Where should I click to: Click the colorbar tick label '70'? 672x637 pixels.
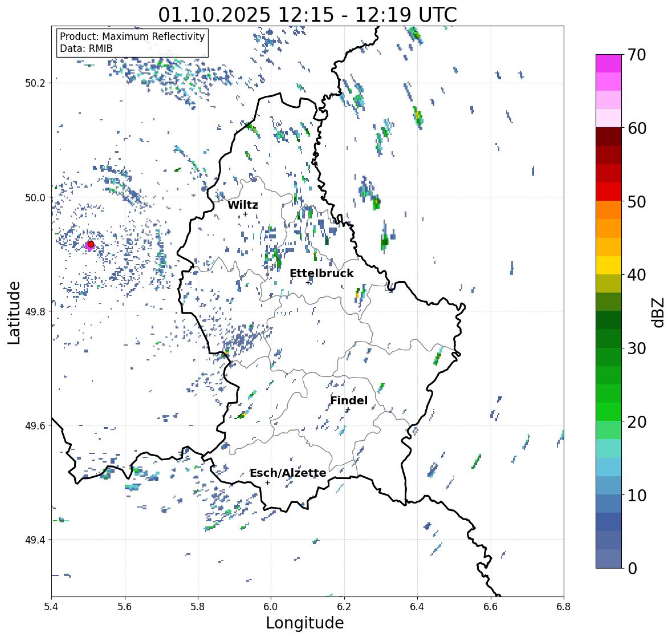pyautogui.click(x=637, y=55)
